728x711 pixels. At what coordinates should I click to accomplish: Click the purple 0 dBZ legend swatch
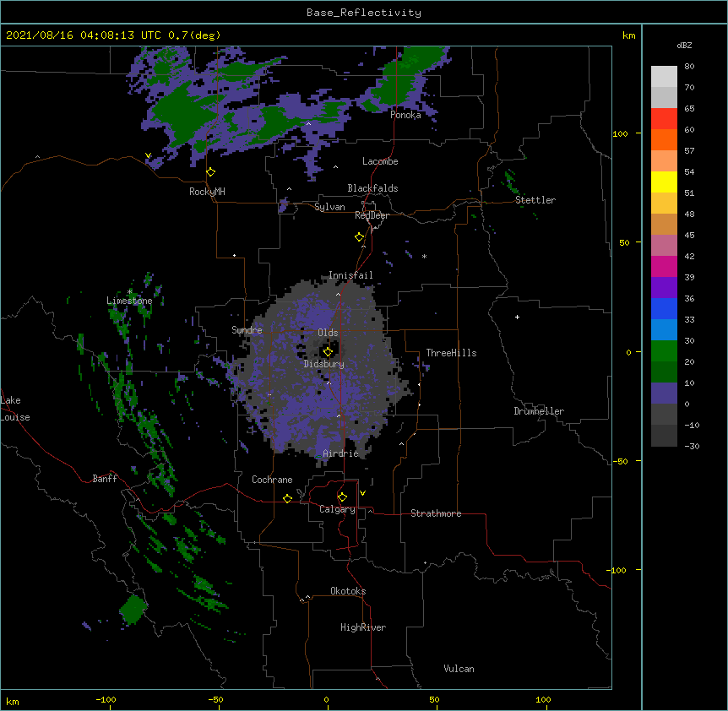coord(664,393)
